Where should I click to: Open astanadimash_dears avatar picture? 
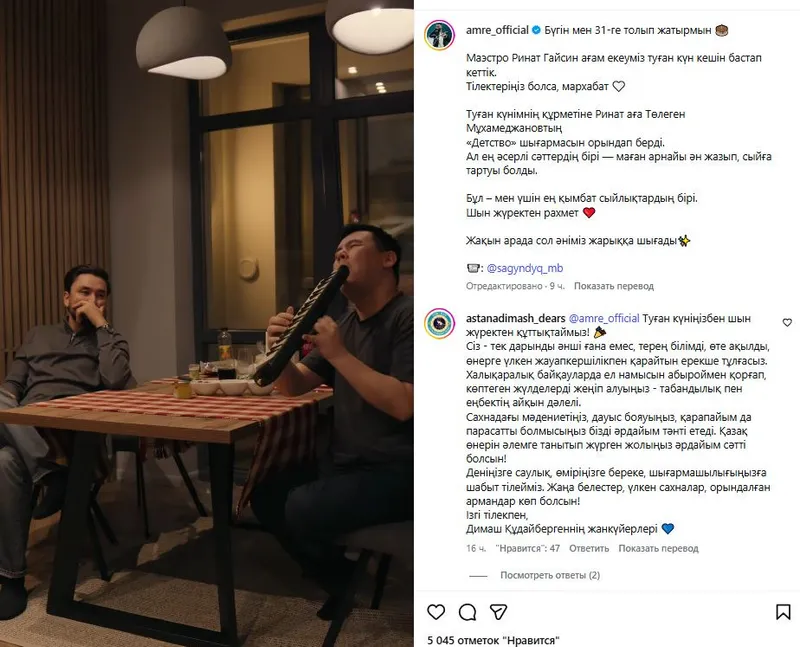coord(439,324)
